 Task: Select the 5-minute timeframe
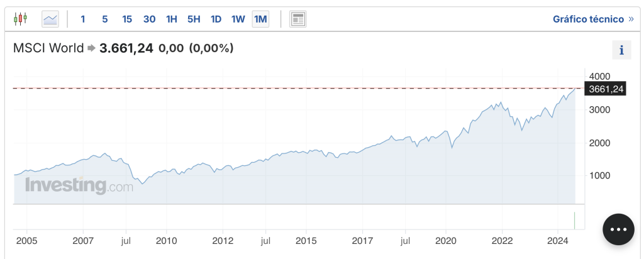[104, 19]
